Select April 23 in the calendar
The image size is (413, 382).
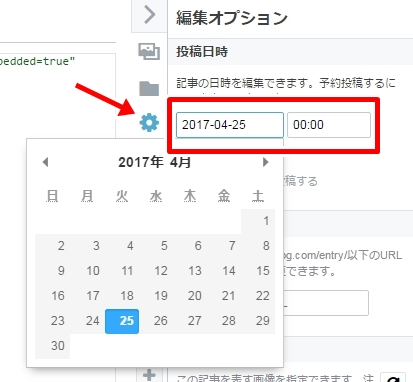(53, 321)
